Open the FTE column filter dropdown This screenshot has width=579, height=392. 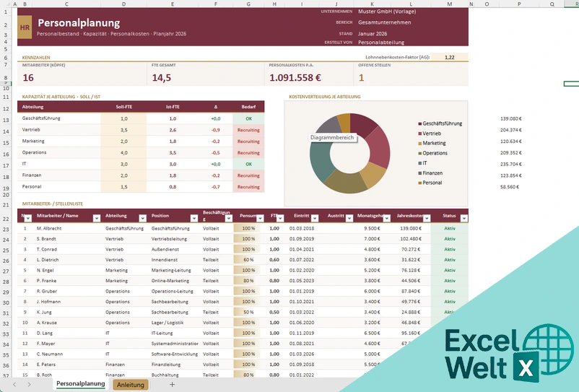280,219
